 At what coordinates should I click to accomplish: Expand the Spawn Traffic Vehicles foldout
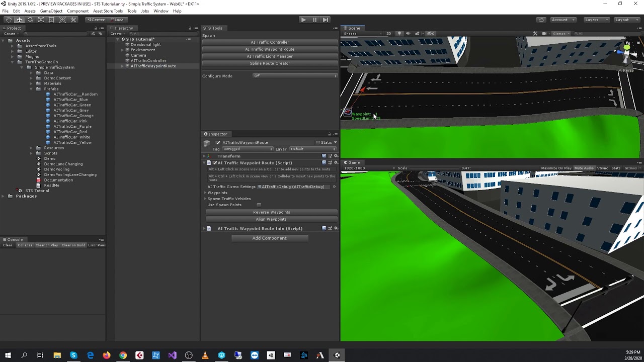[x=205, y=199]
